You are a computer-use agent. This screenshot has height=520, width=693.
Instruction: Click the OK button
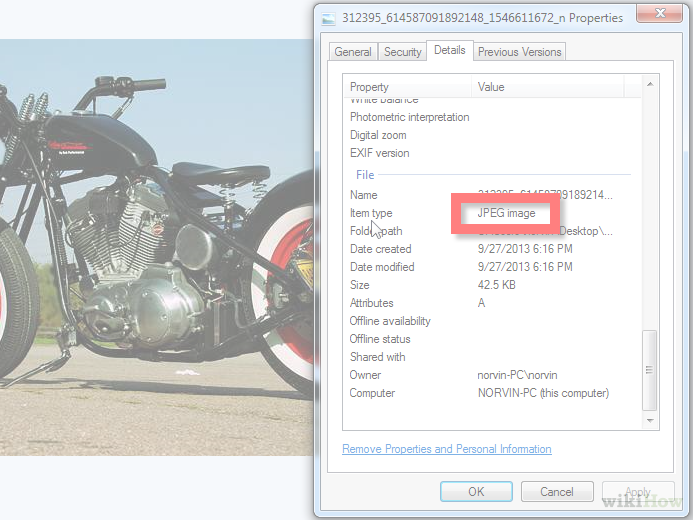pyautogui.click(x=476, y=491)
